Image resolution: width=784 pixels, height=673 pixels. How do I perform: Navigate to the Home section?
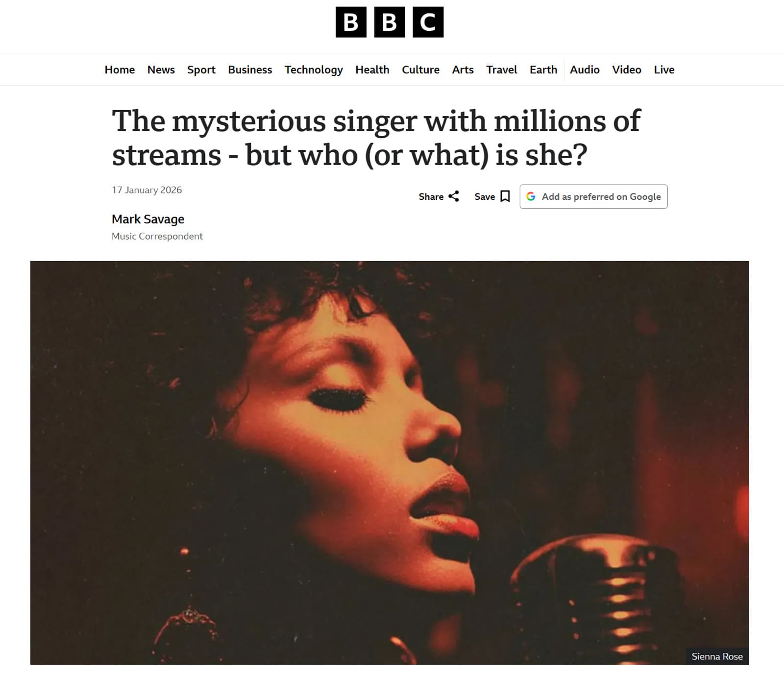120,70
